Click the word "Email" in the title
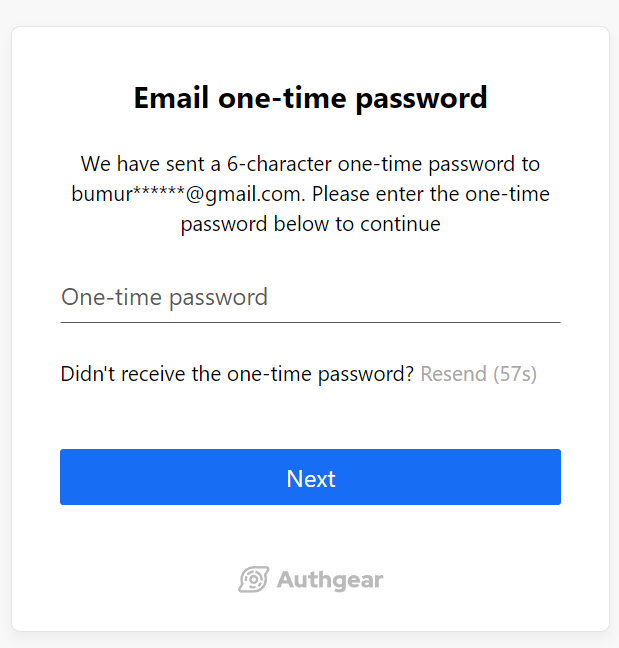Viewport: 619px width, 648px height. click(x=171, y=98)
